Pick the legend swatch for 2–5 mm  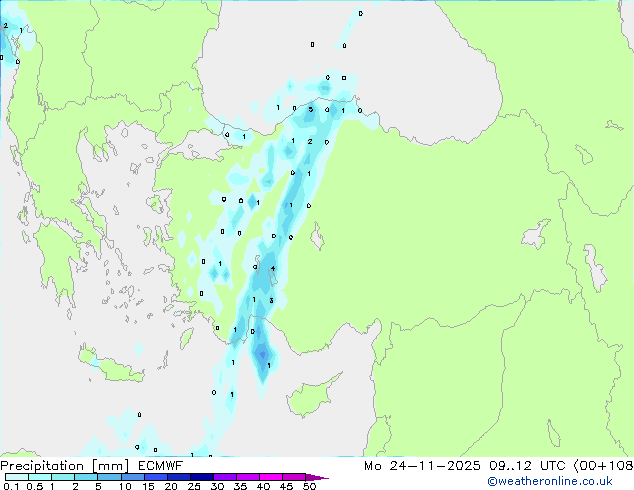(86, 477)
